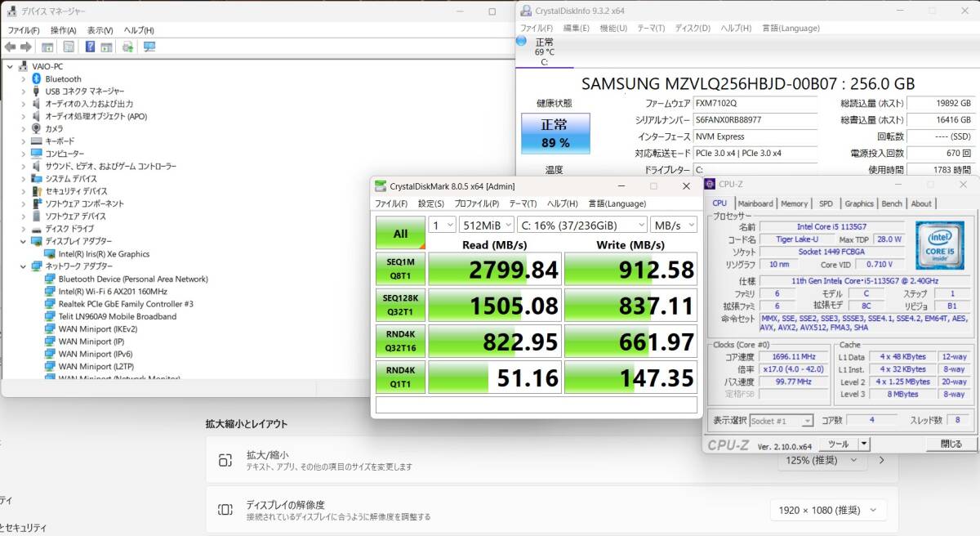Open the 1920 × 1080 resolution dropdown
Viewport: 980px width, 536px height.
tap(828, 510)
